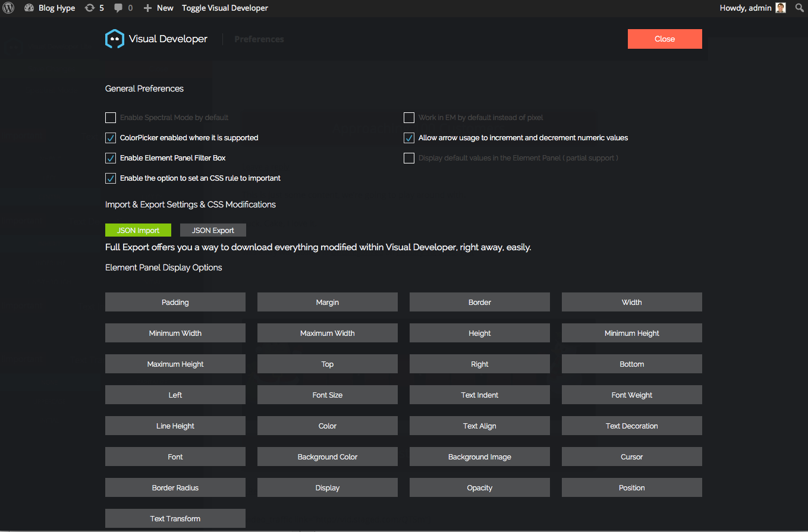Toggle the Width display option
Viewport: 808px width, 532px height.
[x=632, y=302]
